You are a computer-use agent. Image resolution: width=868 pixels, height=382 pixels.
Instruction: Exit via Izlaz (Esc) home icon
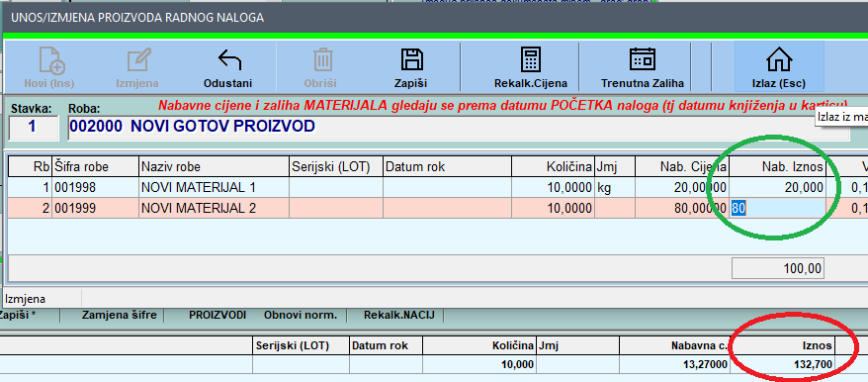click(779, 59)
